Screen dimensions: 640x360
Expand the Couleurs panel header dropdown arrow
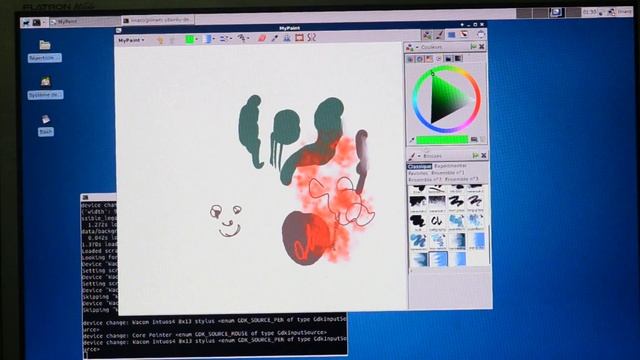[417, 47]
